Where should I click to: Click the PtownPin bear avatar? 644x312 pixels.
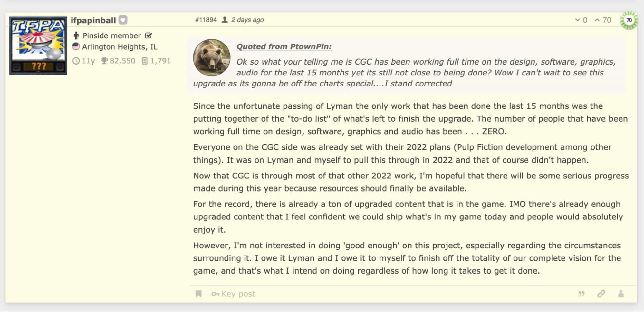click(212, 57)
